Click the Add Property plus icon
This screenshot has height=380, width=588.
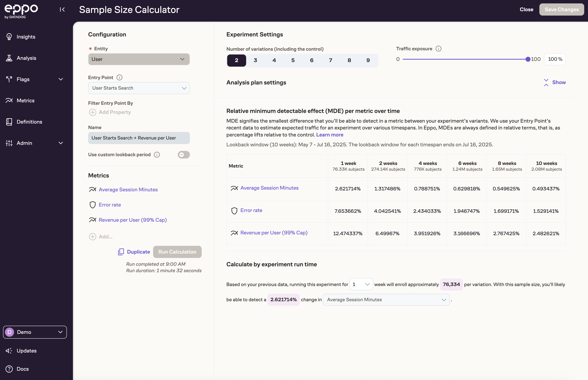[x=92, y=112]
